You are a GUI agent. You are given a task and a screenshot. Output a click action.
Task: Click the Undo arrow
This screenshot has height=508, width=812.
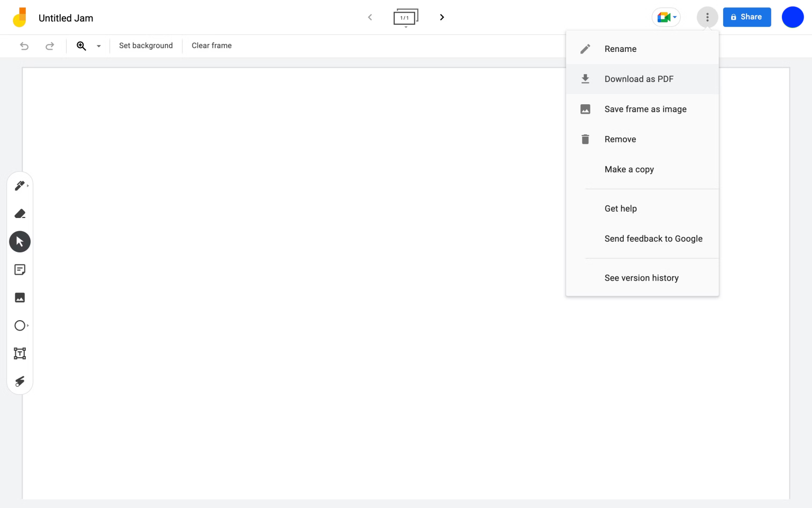pos(24,46)
